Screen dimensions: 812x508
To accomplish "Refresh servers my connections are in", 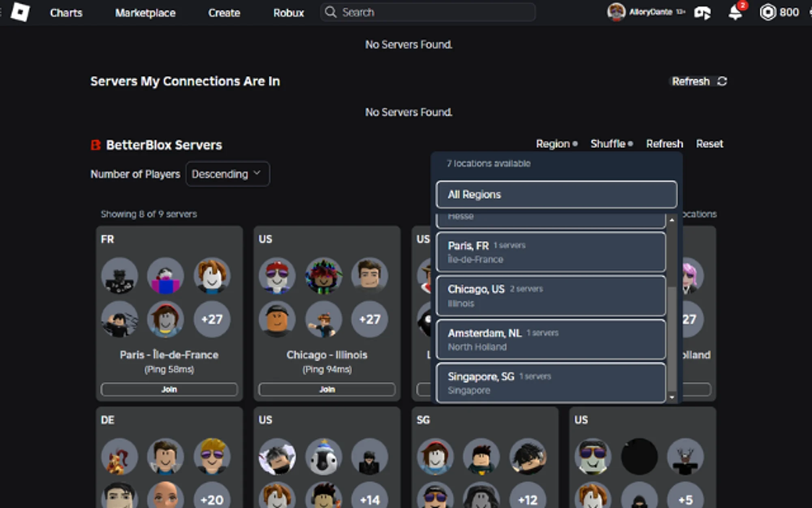I will [699, 81].
